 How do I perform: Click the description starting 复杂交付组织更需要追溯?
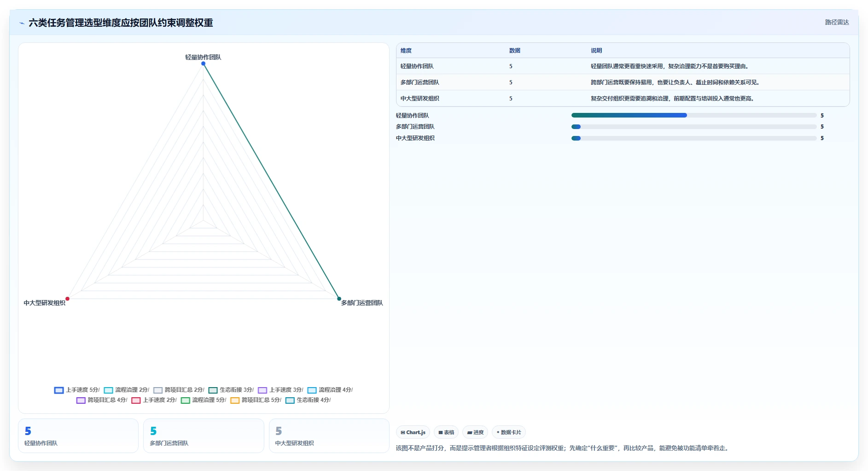pos(672,99)
